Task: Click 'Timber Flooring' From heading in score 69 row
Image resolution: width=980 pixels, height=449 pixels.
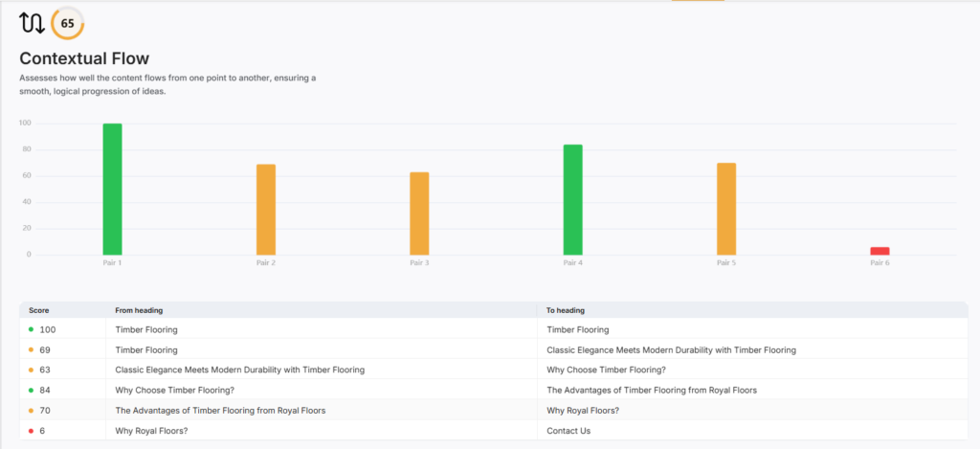Action: tap(146, 349)
